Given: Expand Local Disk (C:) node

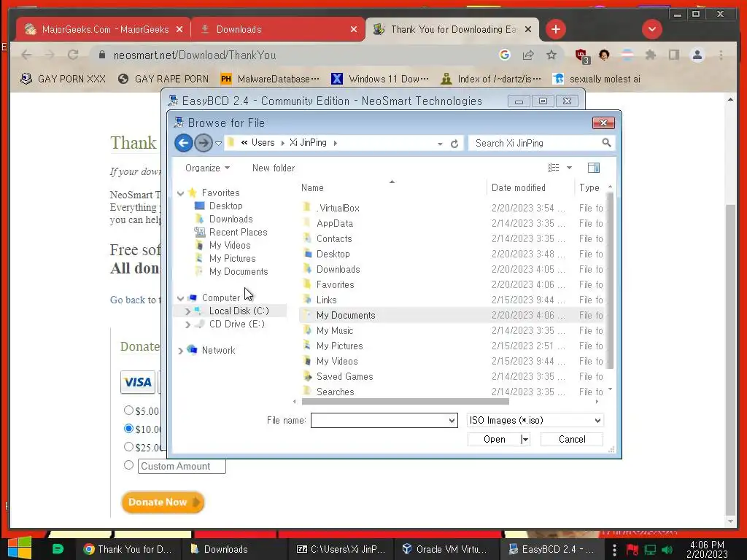Looking at the screenshot, I should pos(187,311).
